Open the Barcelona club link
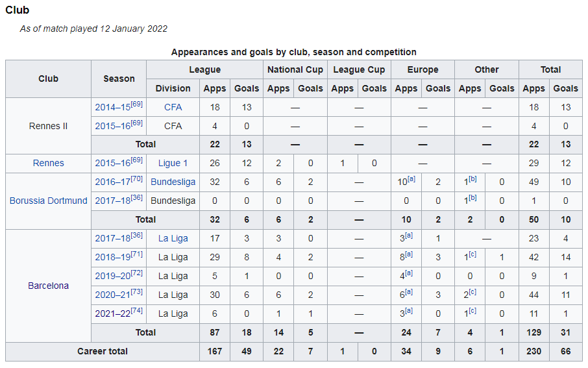 [x=49, y=286]
